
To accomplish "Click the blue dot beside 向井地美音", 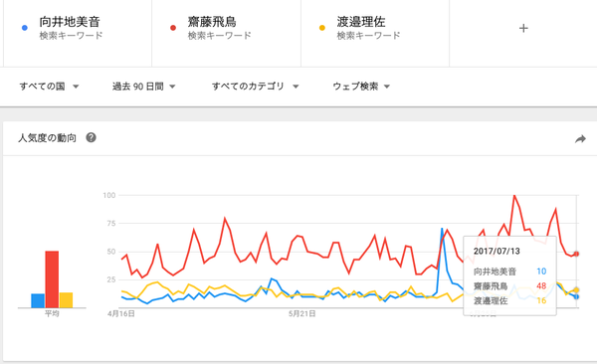I will [25, 28].
